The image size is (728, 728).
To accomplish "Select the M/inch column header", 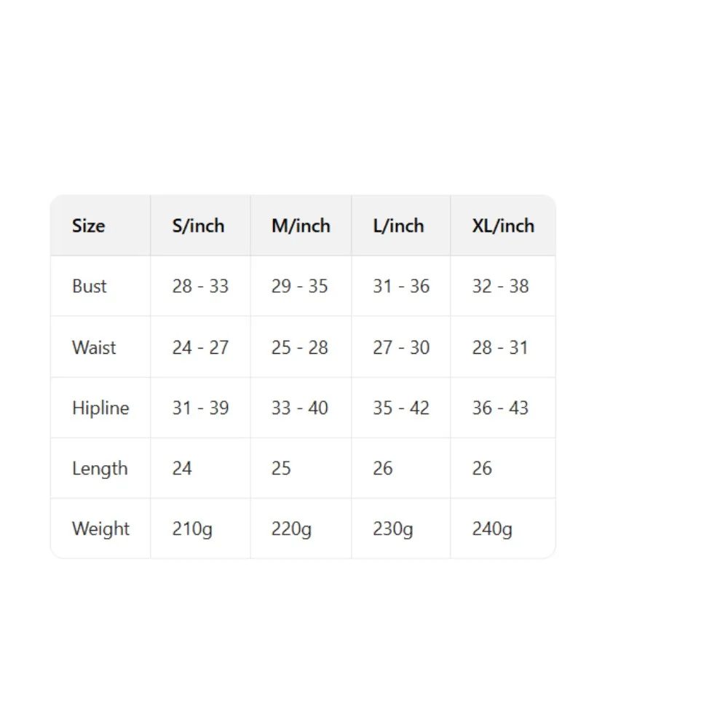I will pos(301,226).
